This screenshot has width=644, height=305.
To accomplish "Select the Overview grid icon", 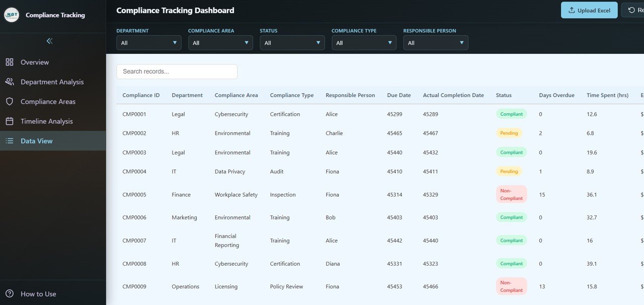I will pyautogui.click(x=9, y=62).
